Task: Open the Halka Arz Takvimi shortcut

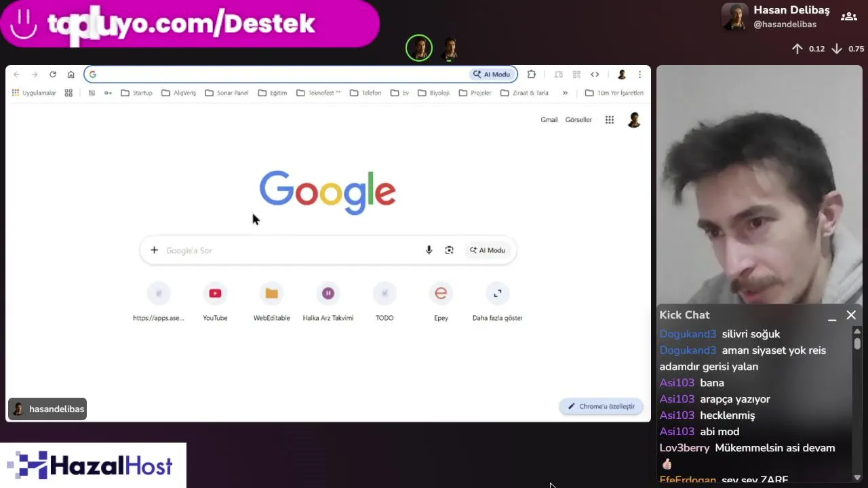Action: pyautogui.click(x=328, y=300)
